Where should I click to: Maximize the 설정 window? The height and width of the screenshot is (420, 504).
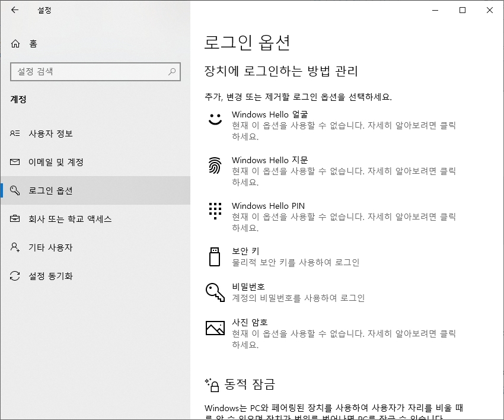click(462, 10)
